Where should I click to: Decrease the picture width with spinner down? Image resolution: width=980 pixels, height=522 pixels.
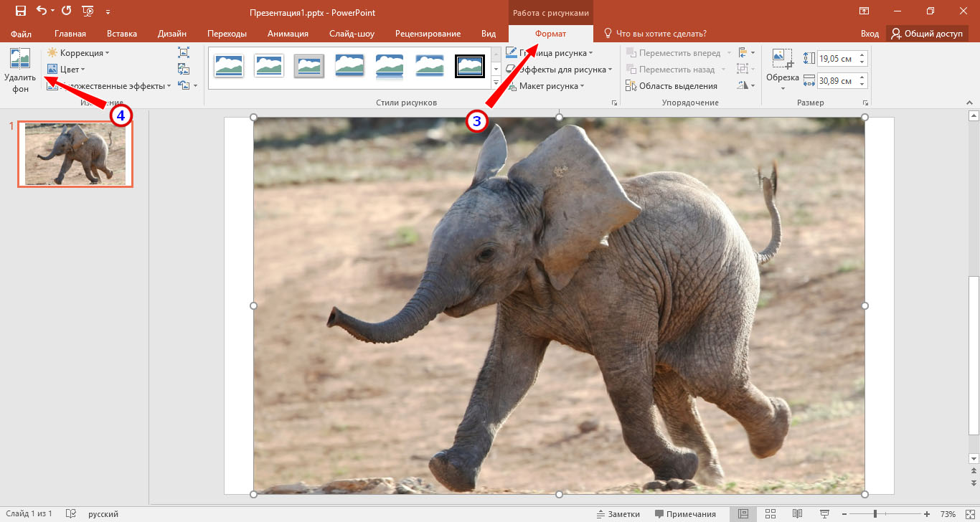tap(862, 85)
